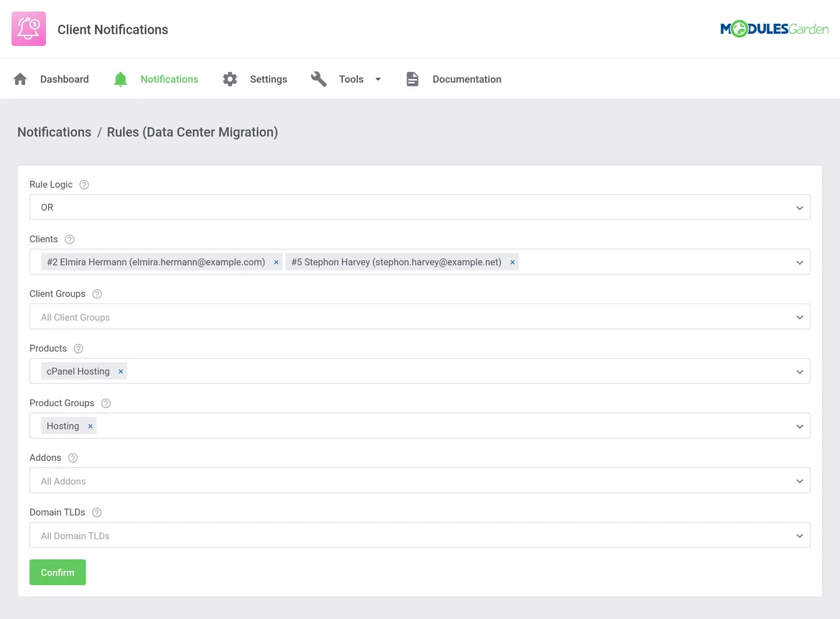Expand the Products dropdown chevron
Viewport: 840px width, 619px height.
point(799,372)
